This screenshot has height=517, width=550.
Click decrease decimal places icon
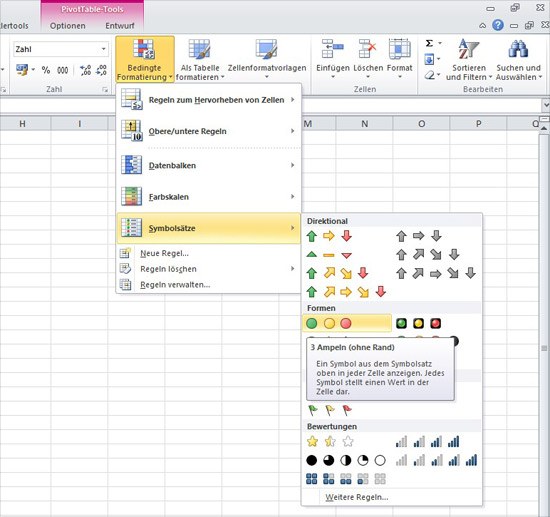pos(101,70)
